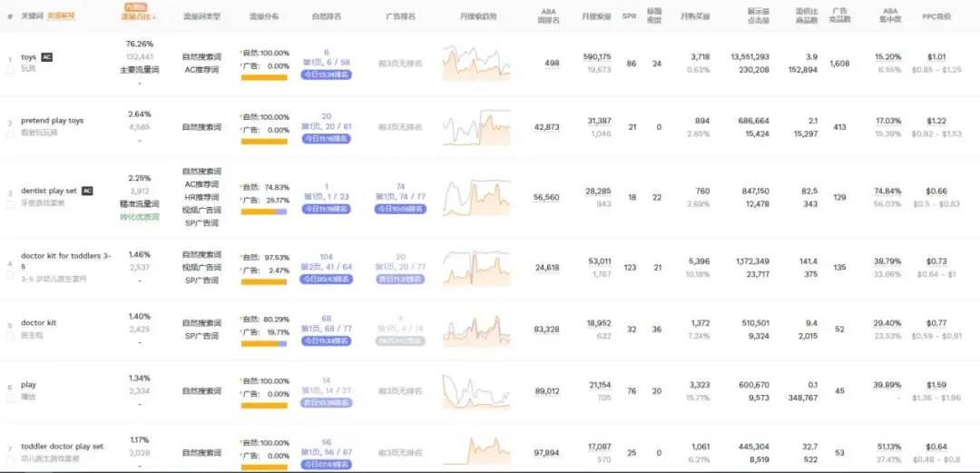
Task: Open the monthly search trend chart for toys
Action: pos(476,64)
